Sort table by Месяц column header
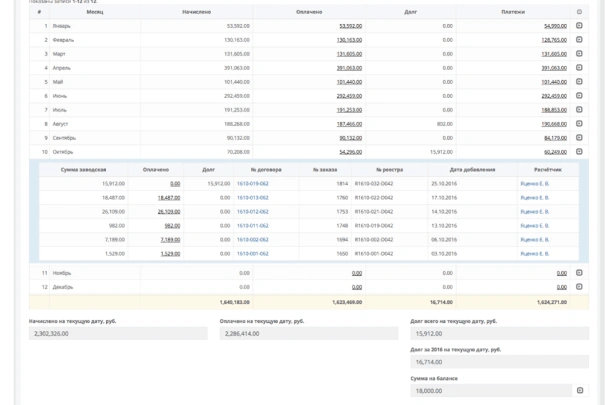Screen dimensions: 616x405 tap(94, 12)
